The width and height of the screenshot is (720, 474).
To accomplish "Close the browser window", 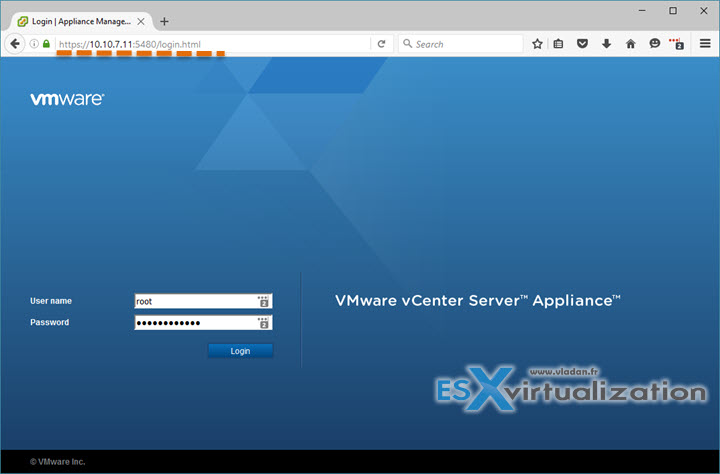I will point(703,11).
